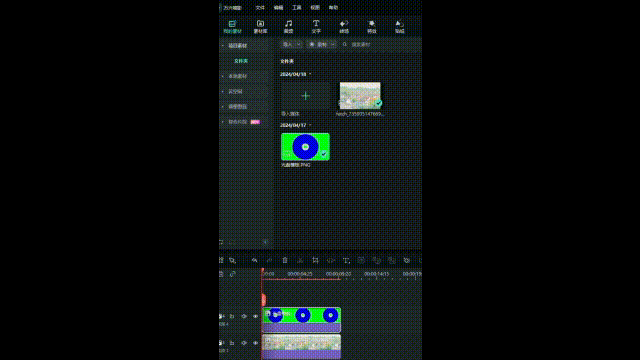This screenshot has height=360, width=640.
Task: Open the 工具 menu in menu bar
Action: click(x=297, y=8)
